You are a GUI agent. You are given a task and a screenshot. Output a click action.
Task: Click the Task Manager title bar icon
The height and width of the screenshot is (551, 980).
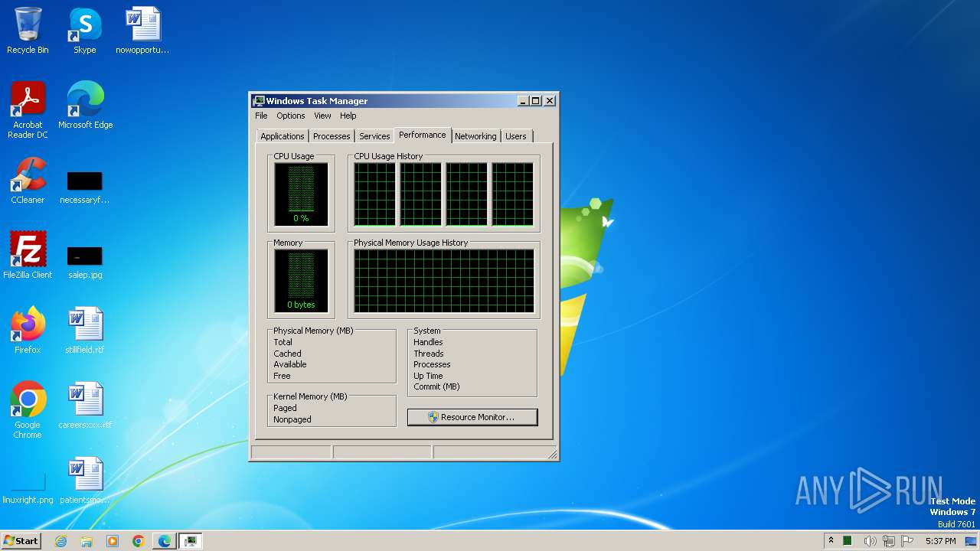pyautogui.click(x=259, y=101)
